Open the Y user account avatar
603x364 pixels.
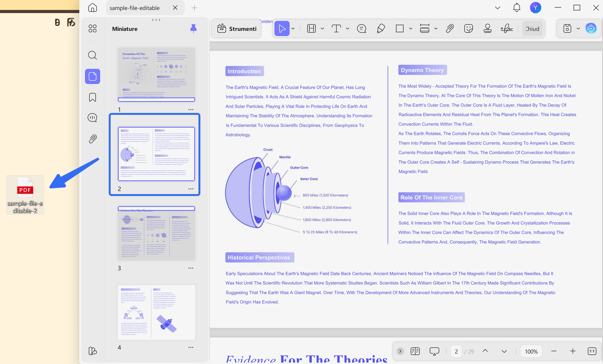535,8
